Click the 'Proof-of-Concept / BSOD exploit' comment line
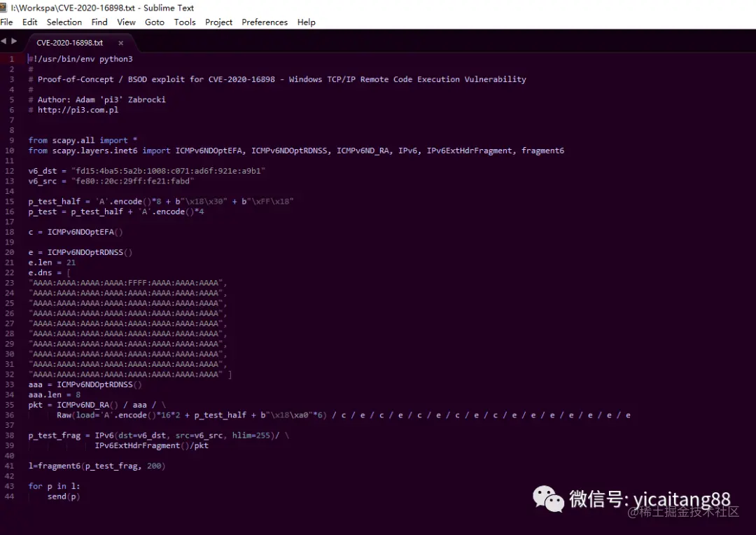The height and width of the screenshot is (535, 756). pos(277,79)
